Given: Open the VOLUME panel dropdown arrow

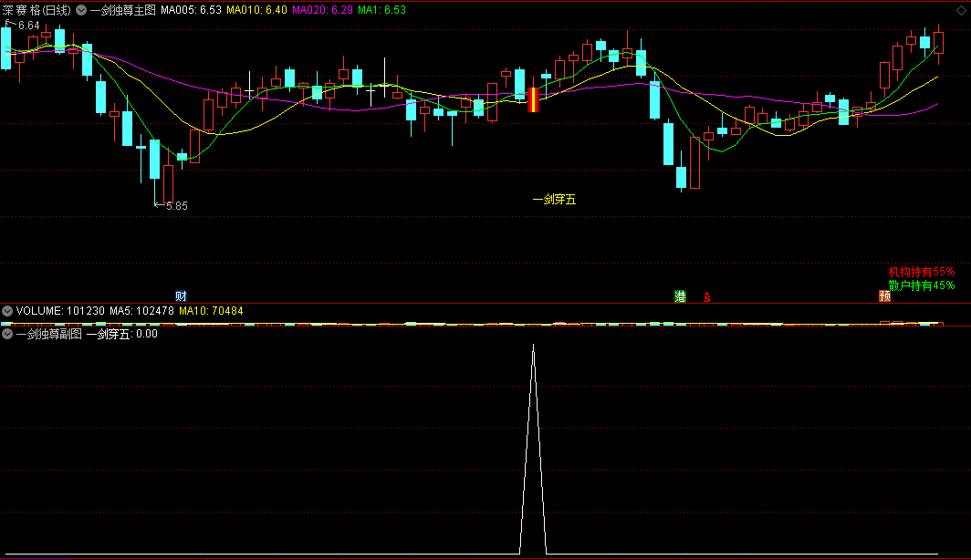Looking at the screenshot, I should point(7,311).
